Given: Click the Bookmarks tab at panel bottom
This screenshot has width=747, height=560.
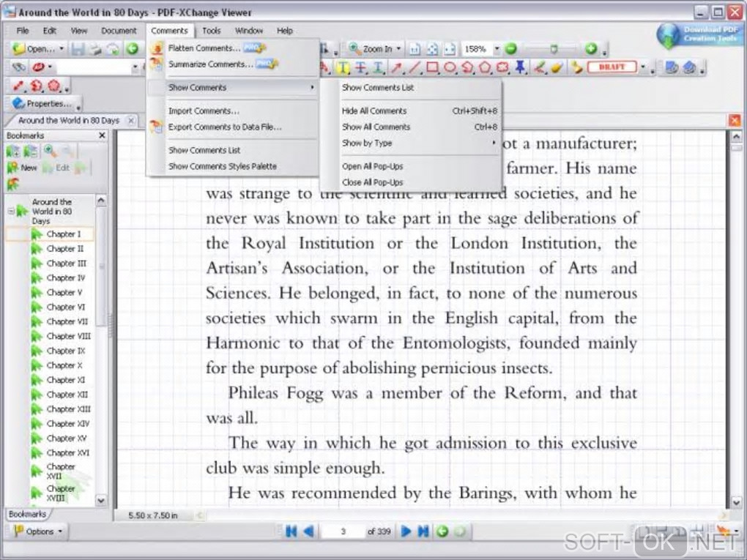Looking at the screenshot, I should (x=27, y=515).
